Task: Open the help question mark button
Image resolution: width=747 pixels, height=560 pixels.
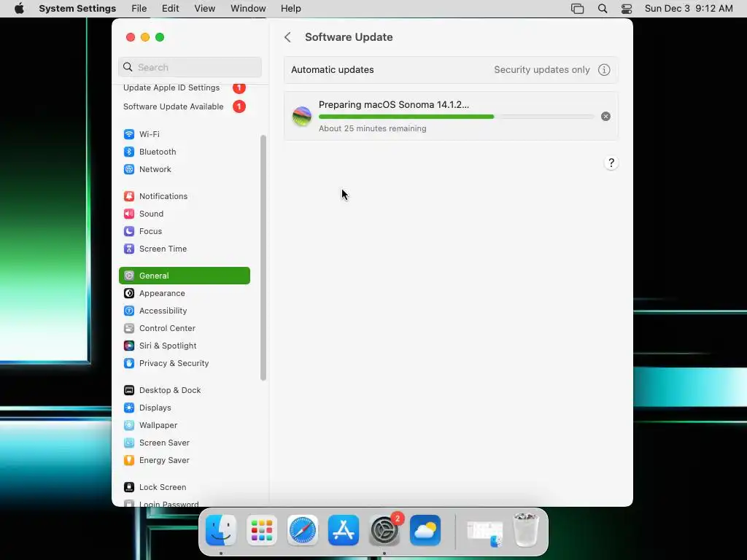Action: (x=611, y=163)
